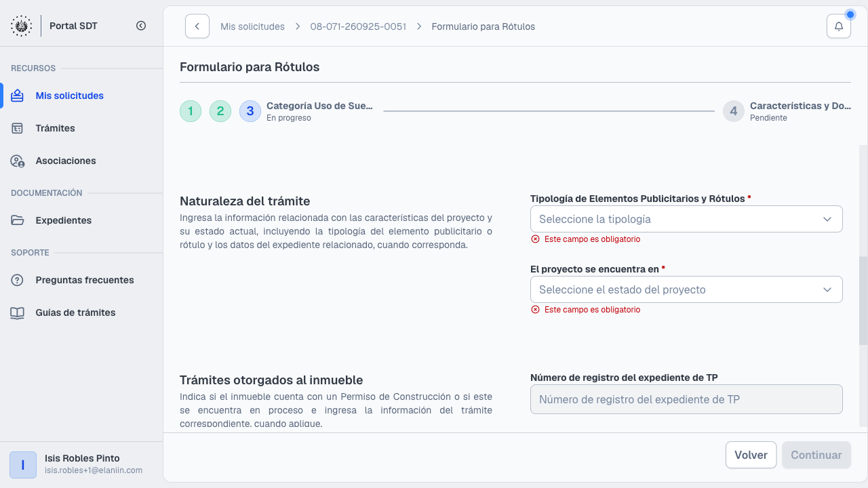This screenshot has width=868, height=488.
Task: Click the Trámites otorgados al inmueble heading
Action: coord(271,380)
